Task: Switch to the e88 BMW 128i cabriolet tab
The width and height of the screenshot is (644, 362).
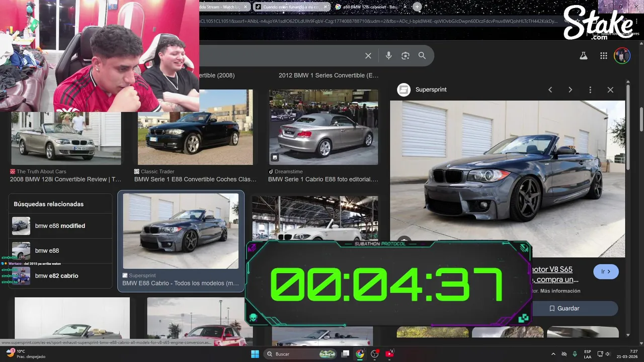Action: tap(370, 7)
